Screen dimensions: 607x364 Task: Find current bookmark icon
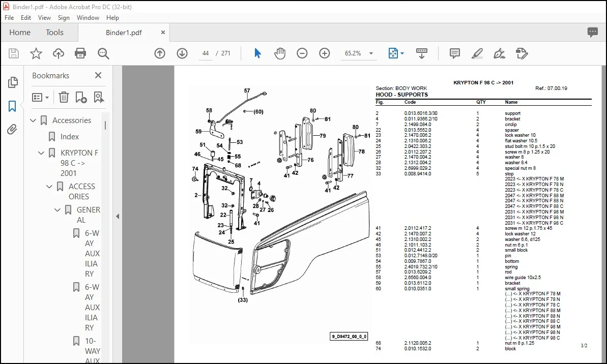99,97
